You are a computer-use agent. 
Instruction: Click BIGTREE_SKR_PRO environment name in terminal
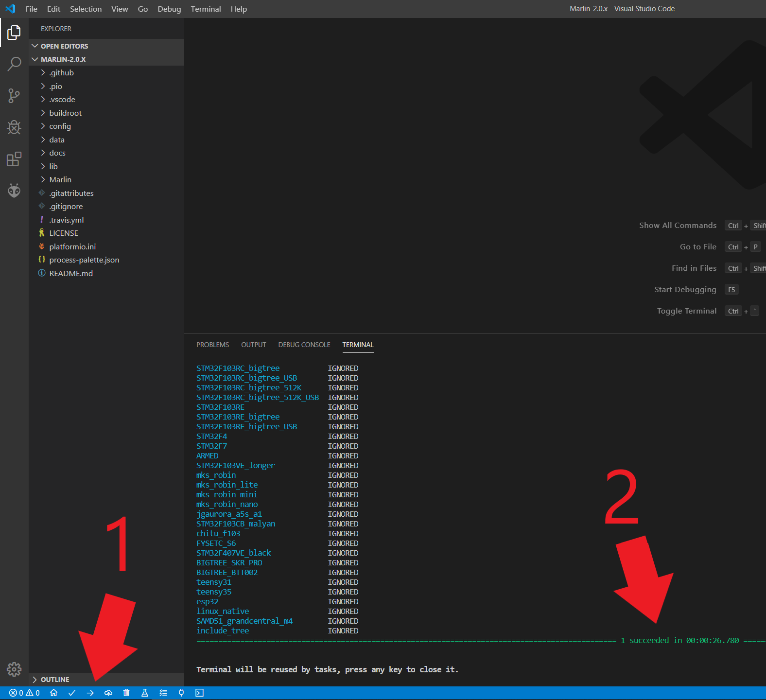click(229, 563)
